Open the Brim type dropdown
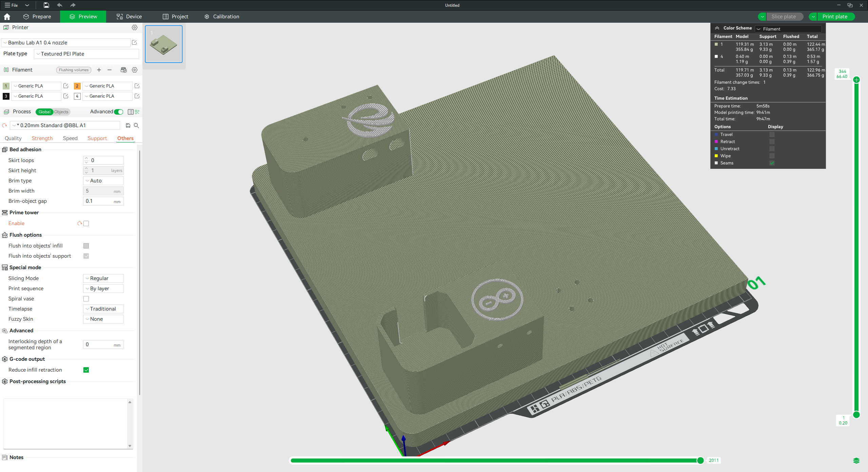 coord(103,181)
